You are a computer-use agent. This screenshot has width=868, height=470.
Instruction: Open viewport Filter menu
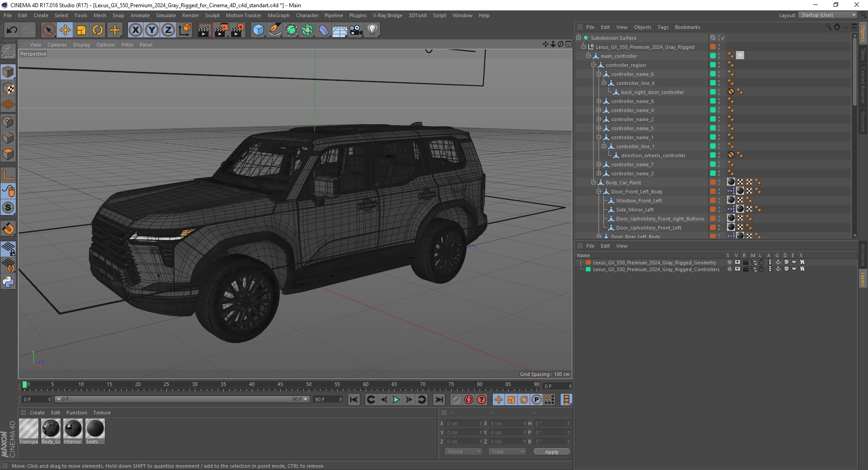pos(127,45)
